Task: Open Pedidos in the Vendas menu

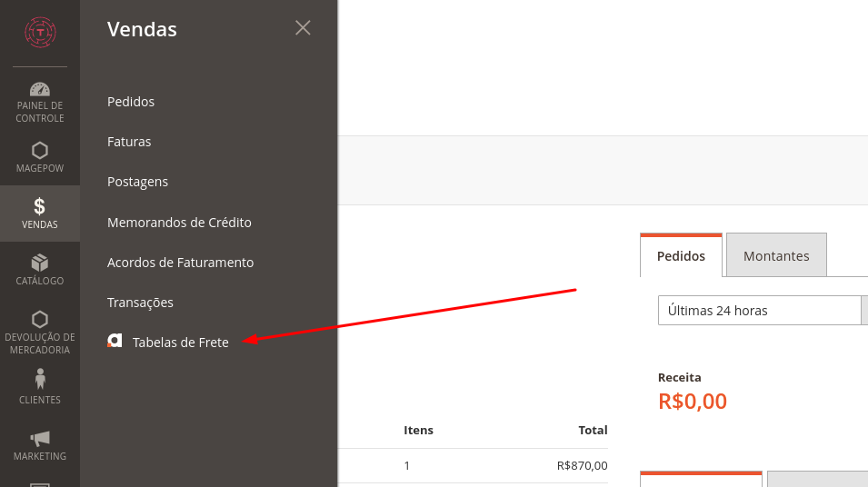Action: (131, 102)
